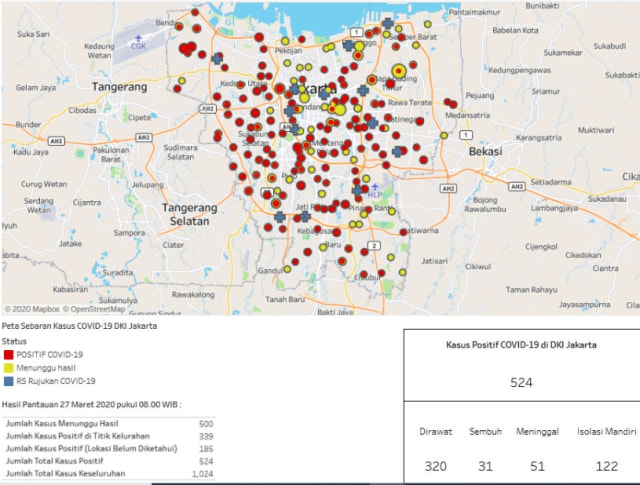
Task: Click the Menunggu hasil legend label
Action: 46,368
